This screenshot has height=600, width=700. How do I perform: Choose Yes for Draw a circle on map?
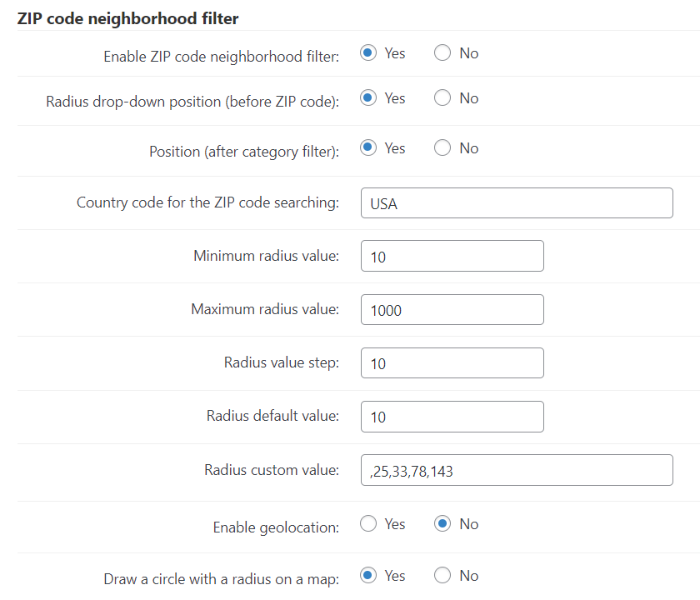point(368,575)
